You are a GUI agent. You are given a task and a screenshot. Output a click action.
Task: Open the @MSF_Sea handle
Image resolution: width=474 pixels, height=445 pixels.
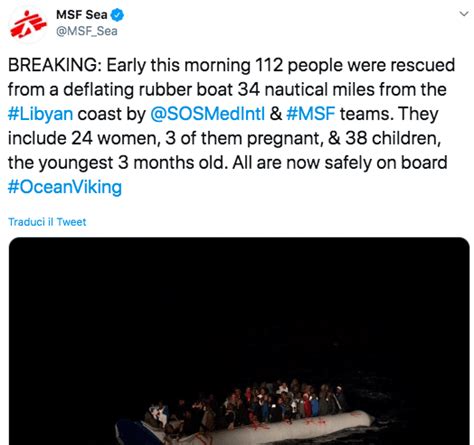(87, 31)
